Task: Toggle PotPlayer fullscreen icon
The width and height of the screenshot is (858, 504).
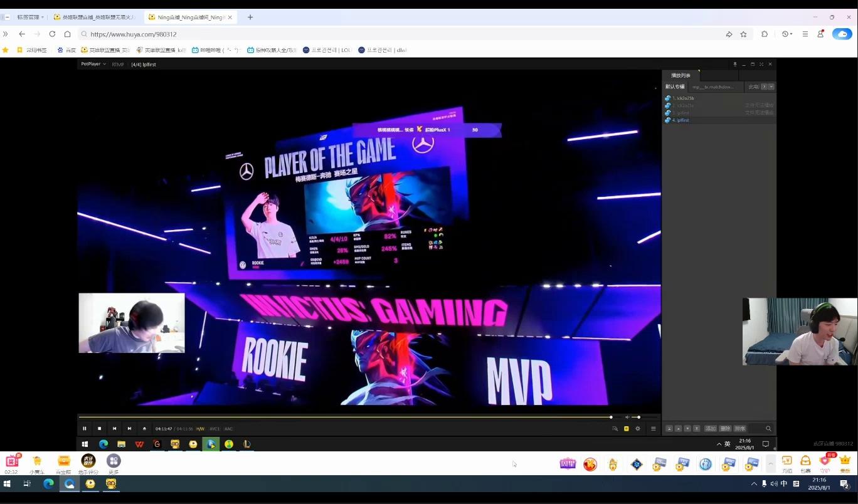Action: tap(761, 64)
